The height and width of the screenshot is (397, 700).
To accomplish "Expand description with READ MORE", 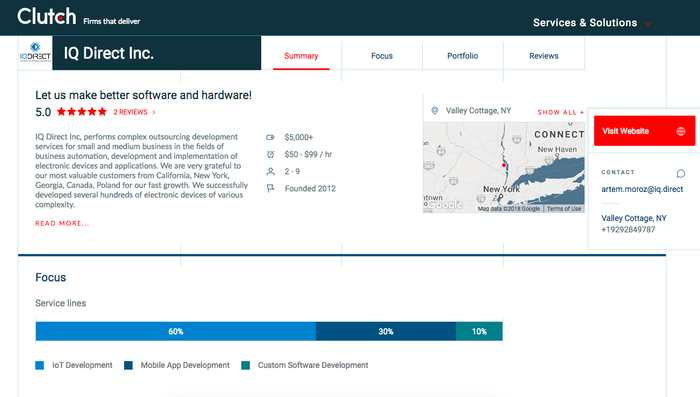I will pos(62,223).
